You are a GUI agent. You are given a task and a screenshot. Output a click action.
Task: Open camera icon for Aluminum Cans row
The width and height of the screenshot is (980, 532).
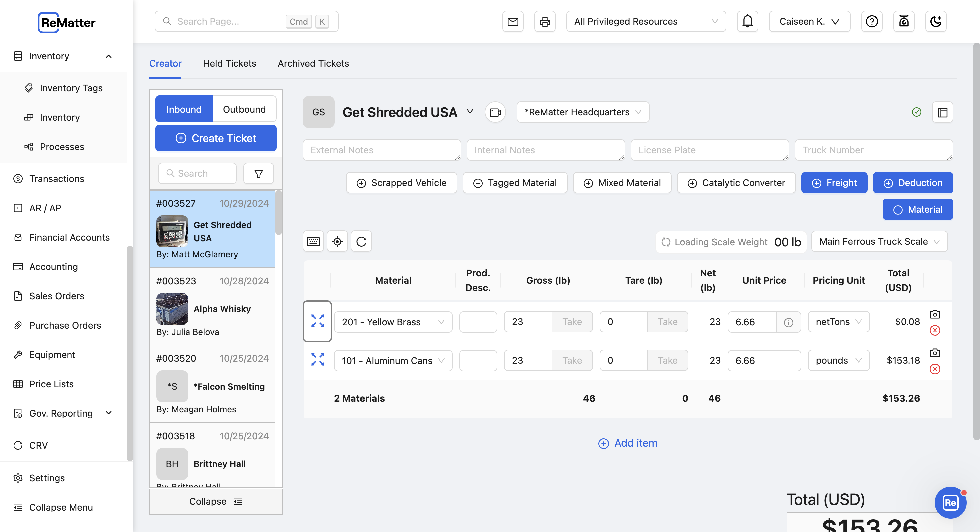tap(934, 353)
